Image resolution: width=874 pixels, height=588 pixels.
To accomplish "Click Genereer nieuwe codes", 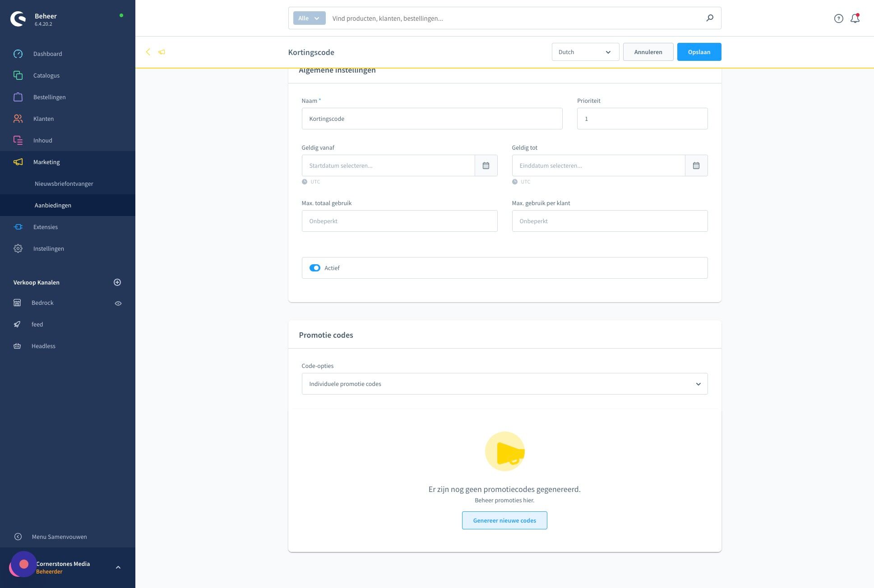I will (504, 520).
